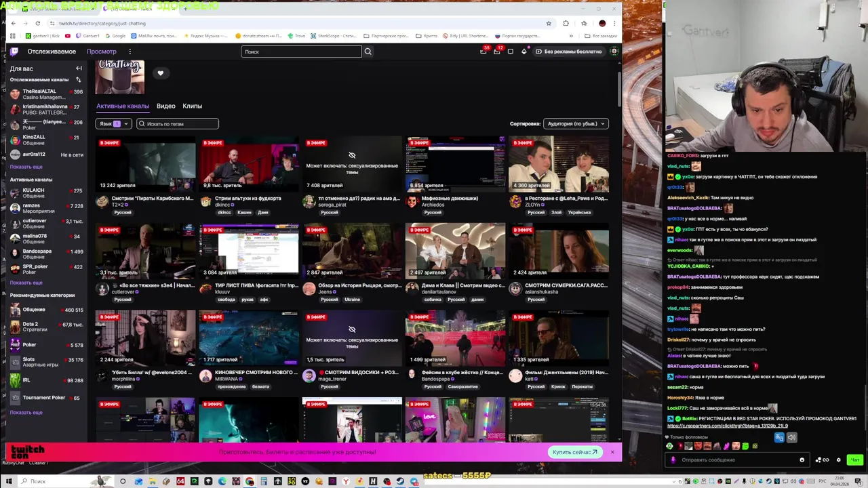
Task: Open the stream with 13 242 viewers
Action: [x=146, y=164]
